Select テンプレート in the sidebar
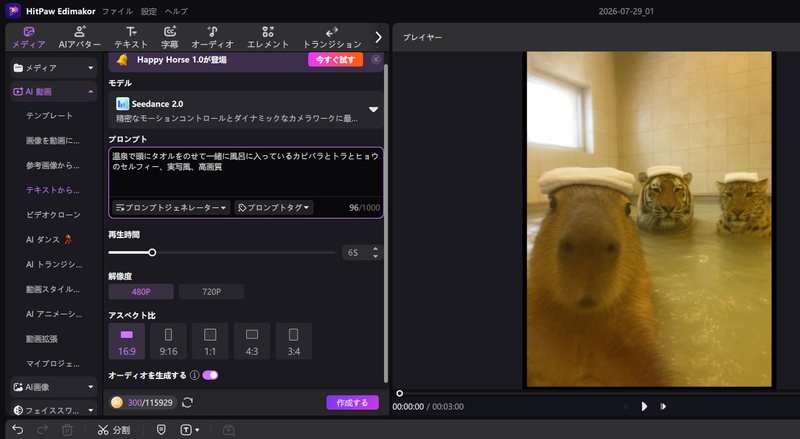800x439 pixels. pos(49,116)
